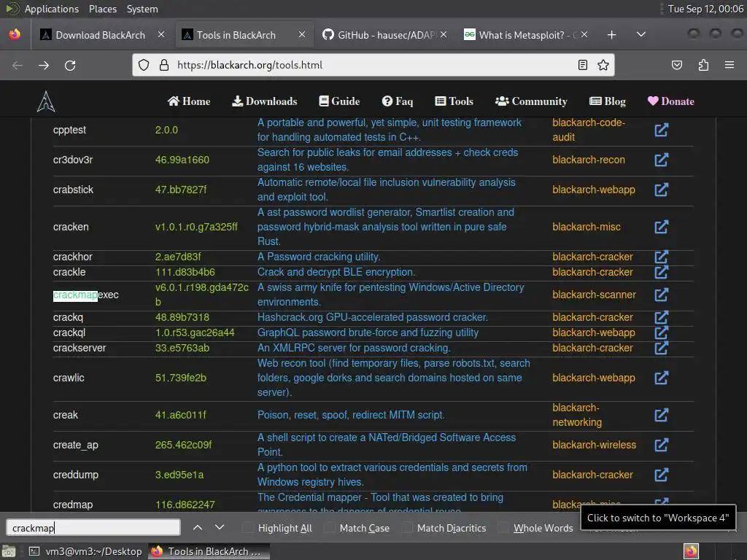Open external link for crabstick row
The width and height of the screenshot is (747, 560).
[661, 190]
